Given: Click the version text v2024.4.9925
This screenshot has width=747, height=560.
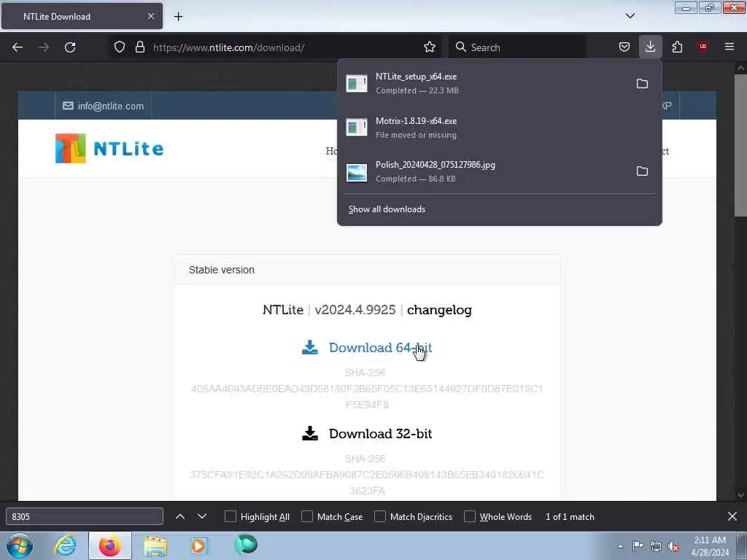Looking at the screenshot, I should tap(355, 310).
